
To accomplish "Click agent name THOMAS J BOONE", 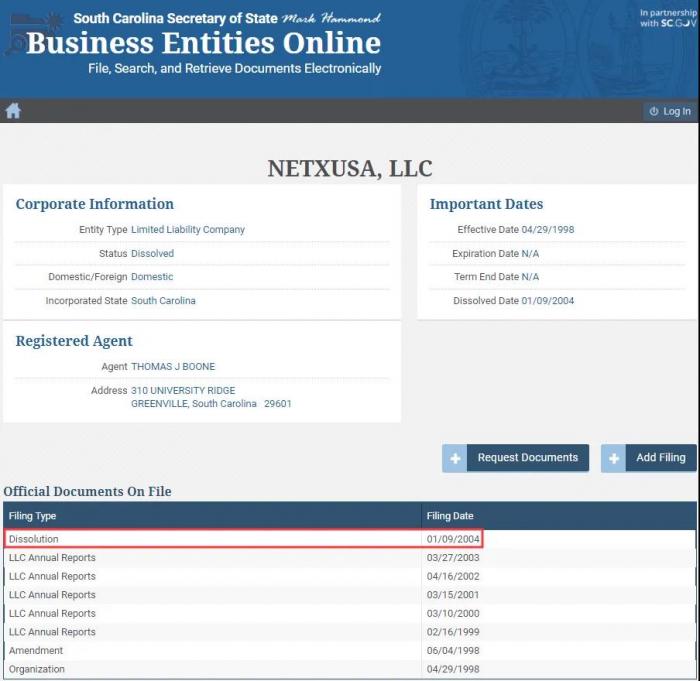I will pyautogui.click(x=173, y=367).
